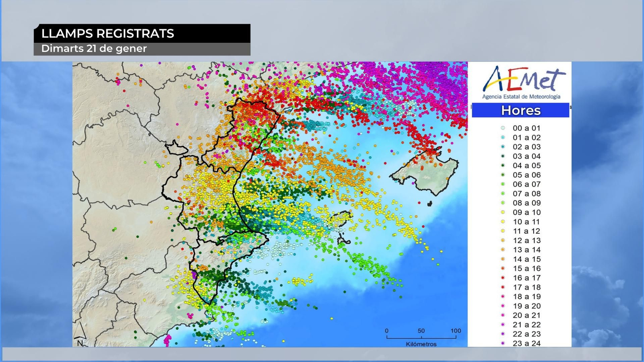Click the Kilómetros scale label

pos(421,344)
